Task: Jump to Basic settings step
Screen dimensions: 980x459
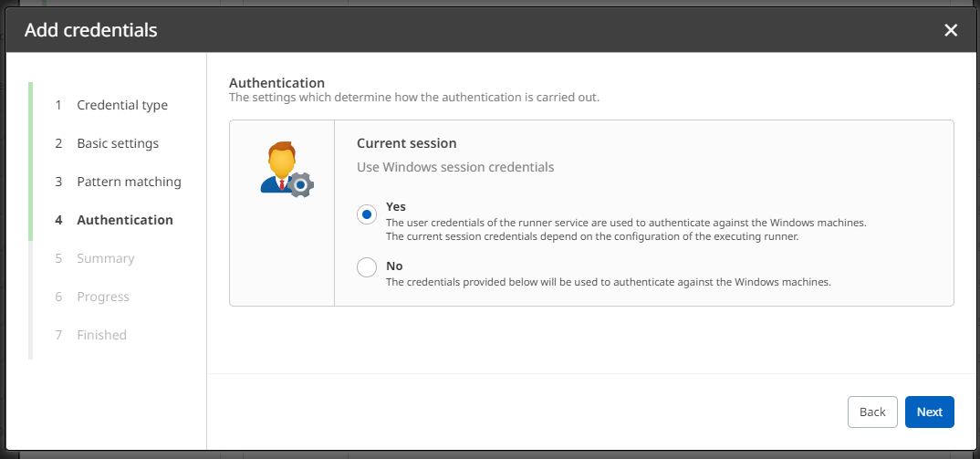Action: [x=118, y=143]
